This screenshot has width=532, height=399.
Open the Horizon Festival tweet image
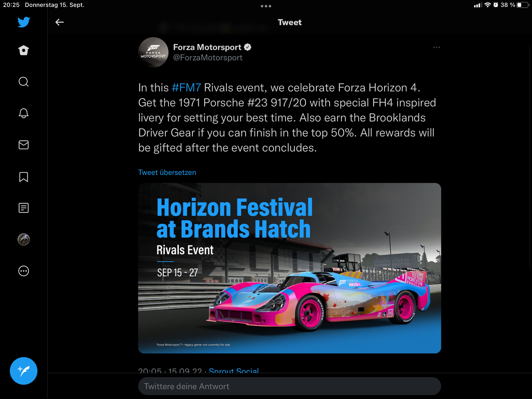tap(290, 268)
